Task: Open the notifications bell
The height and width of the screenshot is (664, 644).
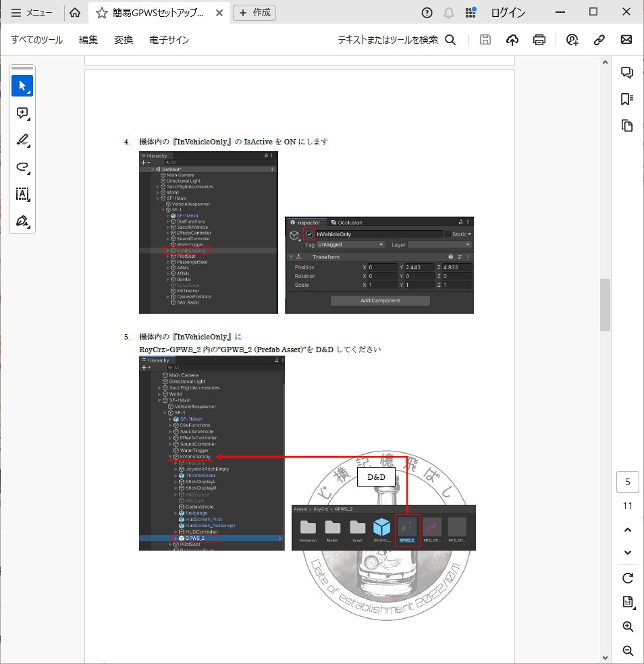Action: 449,13
